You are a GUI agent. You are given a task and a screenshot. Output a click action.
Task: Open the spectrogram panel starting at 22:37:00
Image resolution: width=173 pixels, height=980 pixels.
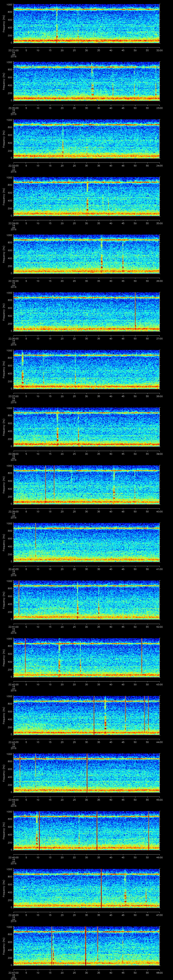[87, 369]
